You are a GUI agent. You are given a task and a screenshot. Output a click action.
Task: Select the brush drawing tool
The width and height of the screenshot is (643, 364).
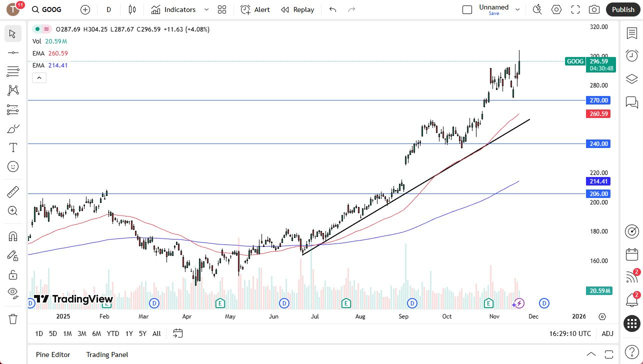pyautogui.click(x=13, y=128)
